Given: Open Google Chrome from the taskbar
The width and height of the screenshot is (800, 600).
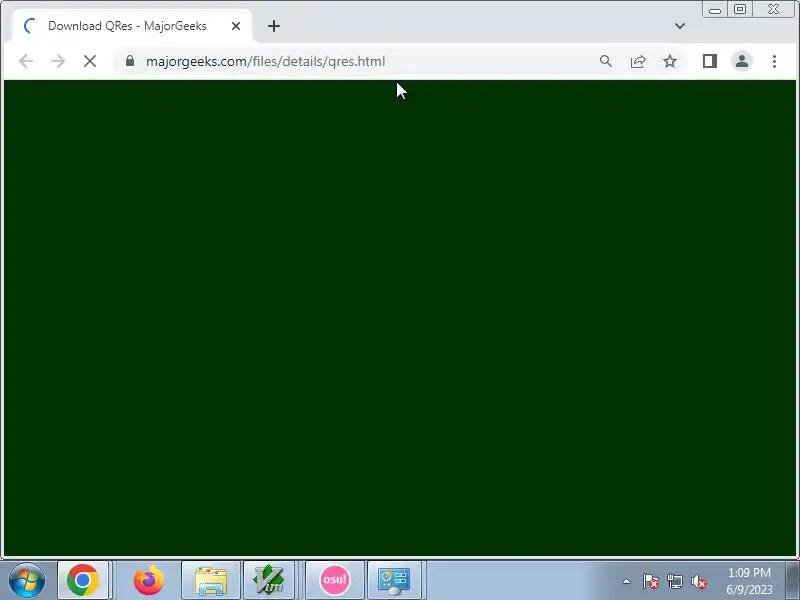Looking at the screenshot, I should pos(83,580).
